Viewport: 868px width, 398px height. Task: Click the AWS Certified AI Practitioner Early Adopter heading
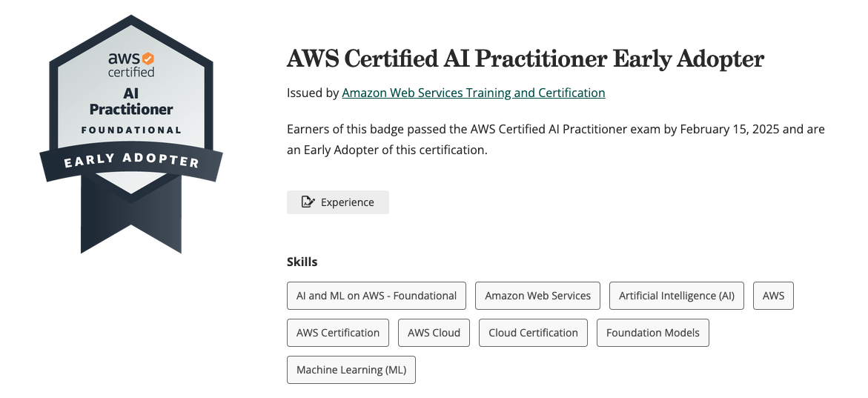click(525, 59)
